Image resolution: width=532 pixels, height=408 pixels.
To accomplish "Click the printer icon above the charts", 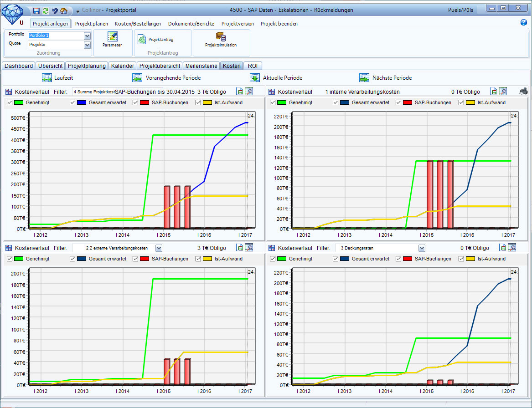I will pyautogui.click(x=523, y=91).
